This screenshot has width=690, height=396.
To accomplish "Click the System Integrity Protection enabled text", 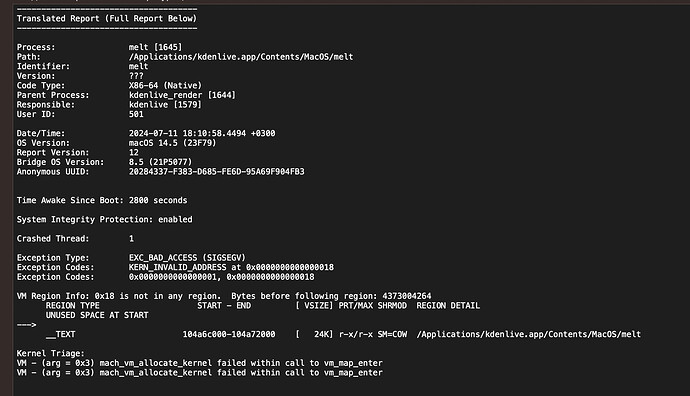I will (x=104, y=220).
